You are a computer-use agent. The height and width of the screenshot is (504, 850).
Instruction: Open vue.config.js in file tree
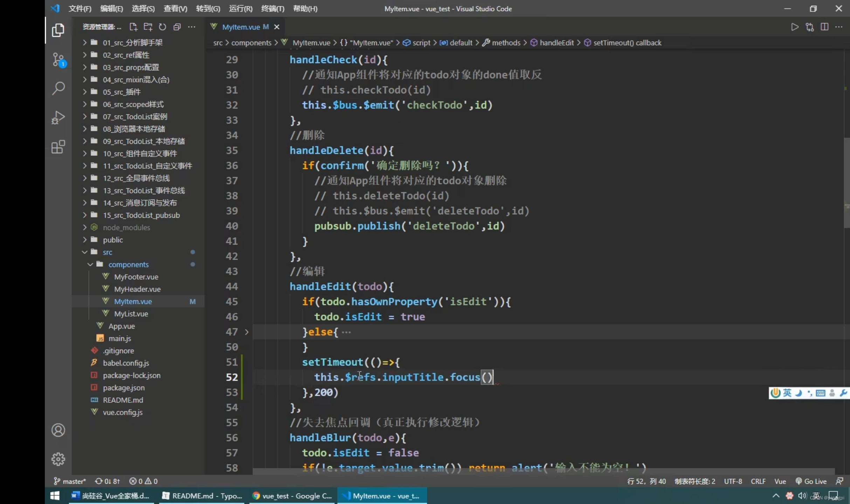tap(123, 412)
